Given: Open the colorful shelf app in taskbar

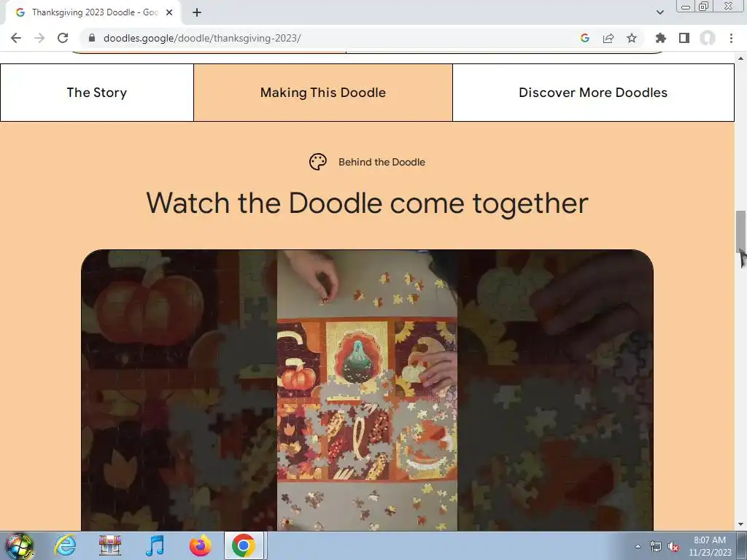Looking at the screenshot, I should click(x=110, y=545).
